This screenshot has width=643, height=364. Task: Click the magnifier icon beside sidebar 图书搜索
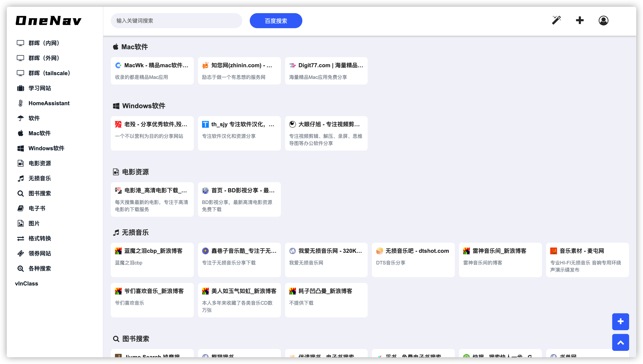20,193
